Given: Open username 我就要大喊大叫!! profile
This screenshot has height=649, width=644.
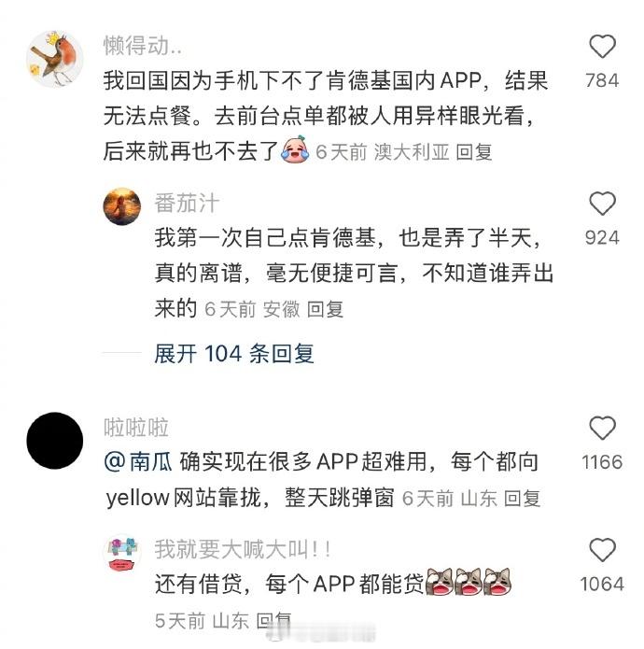Looking at the screenshot, I should point(243,549).
